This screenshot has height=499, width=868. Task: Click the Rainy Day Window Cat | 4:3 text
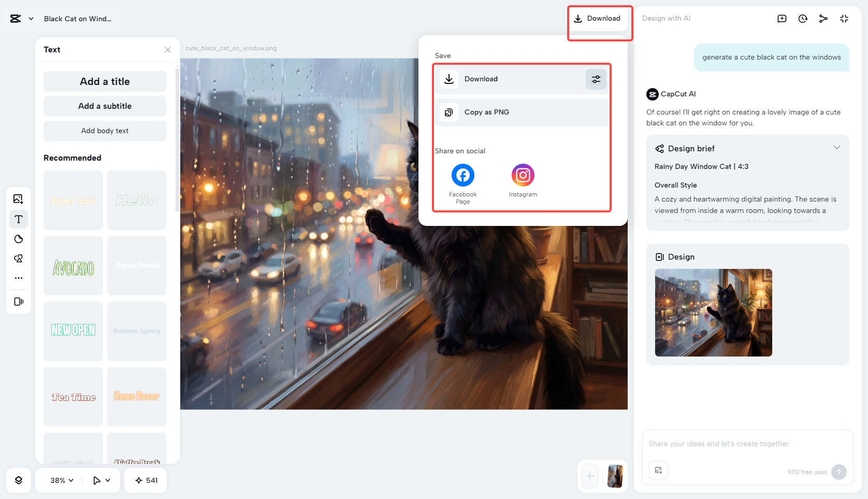[x=702, y=166]
